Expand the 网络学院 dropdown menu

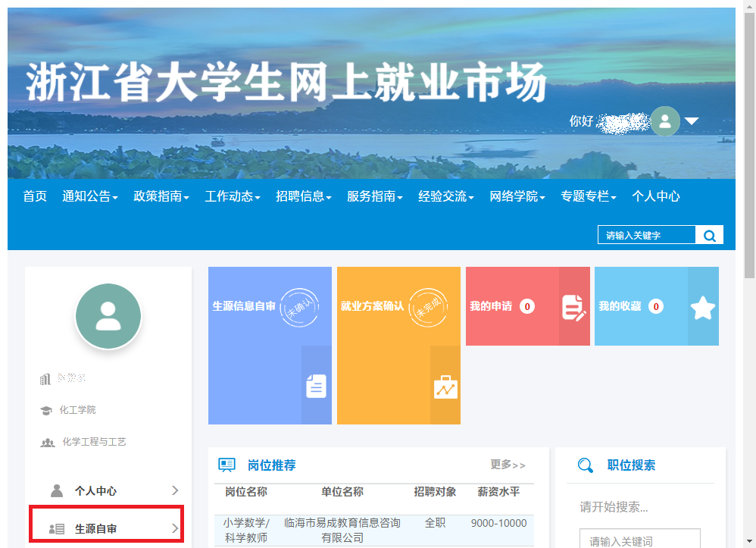517,196
